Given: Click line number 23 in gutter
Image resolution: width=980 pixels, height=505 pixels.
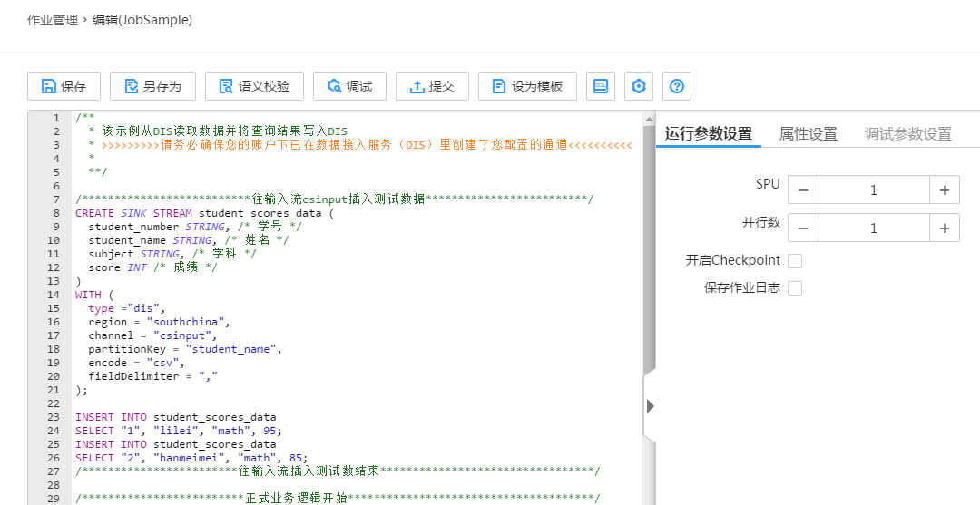Looking at the screenshot, I should click(54, 417).
